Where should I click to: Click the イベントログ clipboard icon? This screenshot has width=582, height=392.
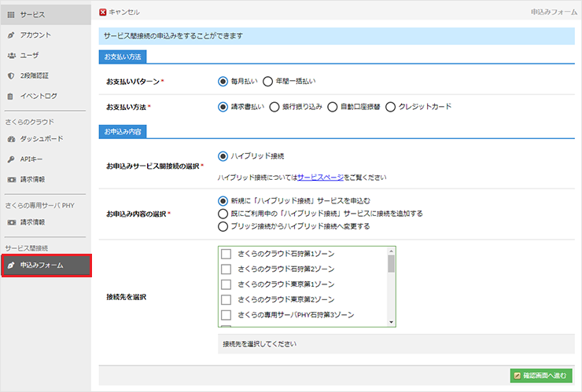[x=10, y=97]
